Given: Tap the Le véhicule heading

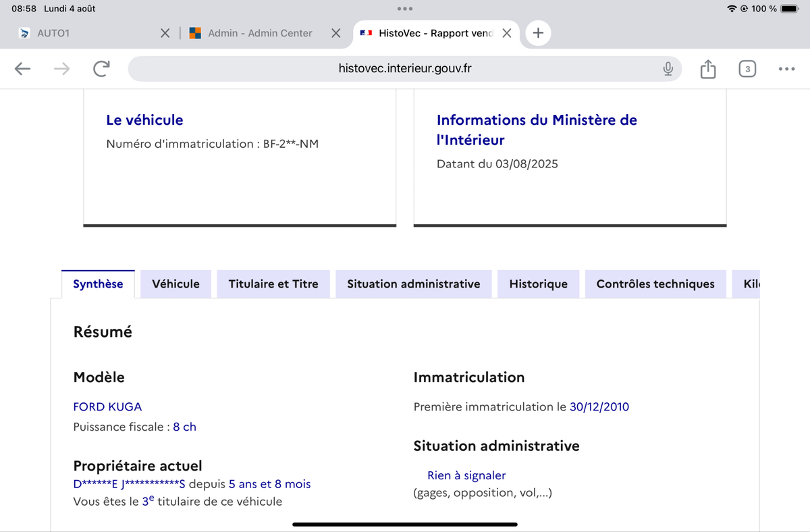Looking at the screenshot, I should click(x=144, y=120).
